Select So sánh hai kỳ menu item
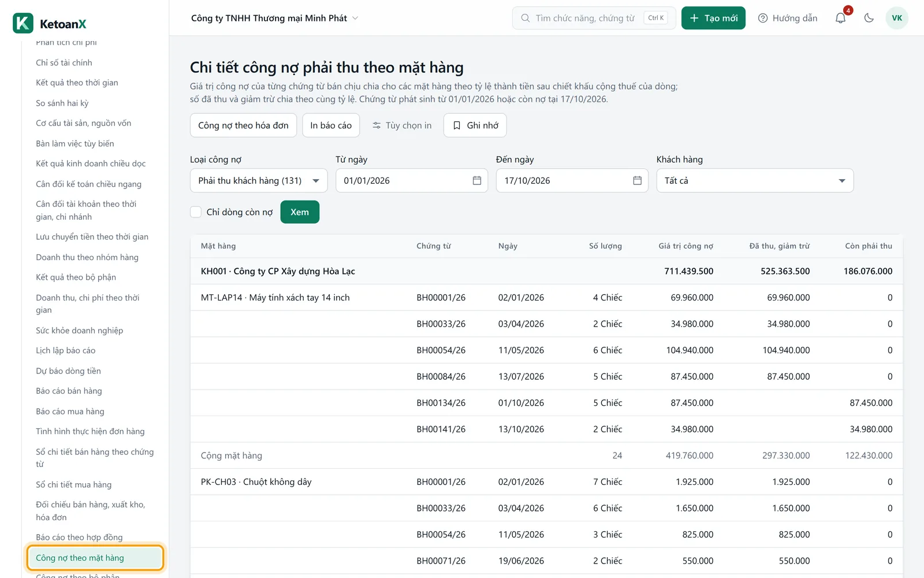 coord(62,103)
